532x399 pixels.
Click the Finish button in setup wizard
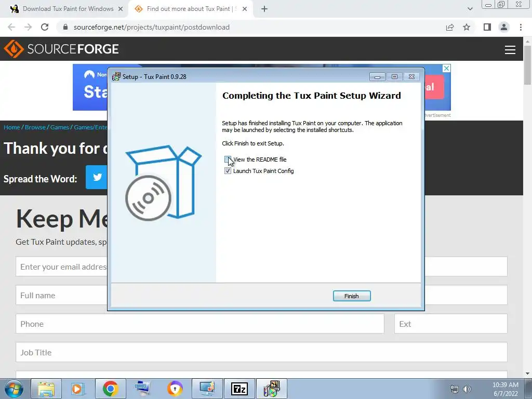point(352,296)
